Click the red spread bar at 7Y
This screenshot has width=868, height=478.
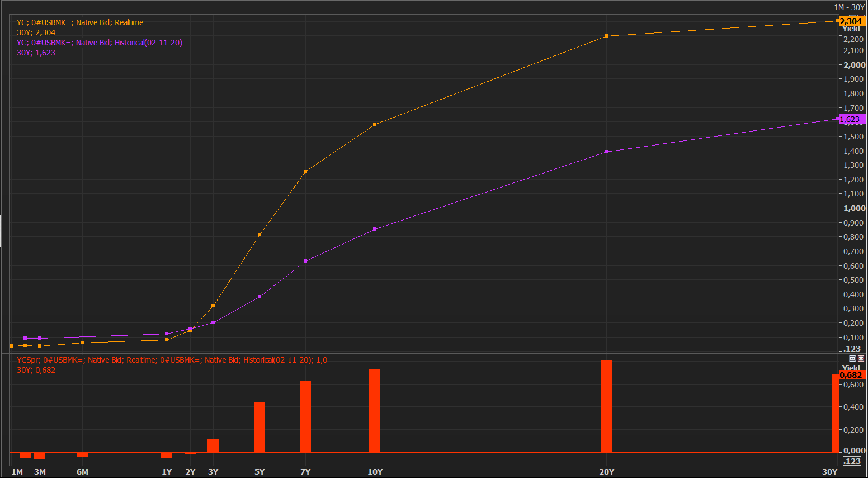(x=305, y=417)
